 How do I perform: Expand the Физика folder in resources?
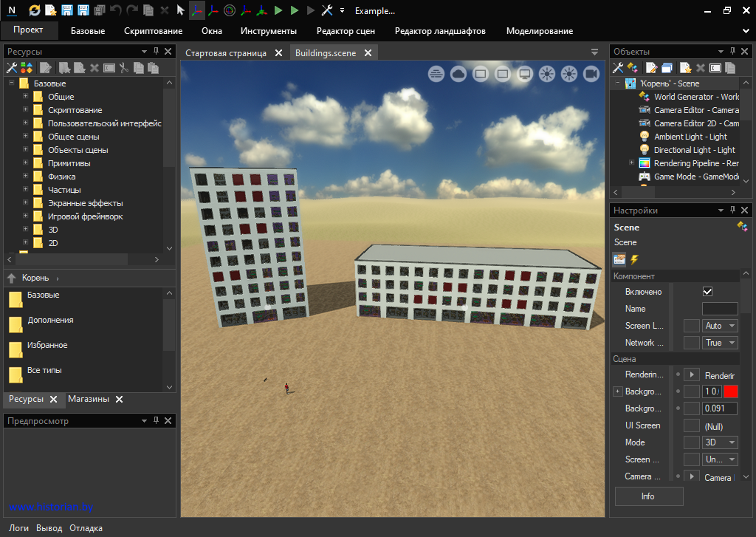[26, 177]
